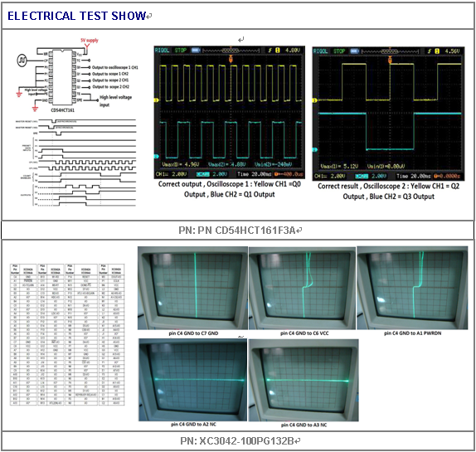Viewport: 476px width, 452px height.
Task: Open curve tracer photo pin C4 GND to C7 GND
Action: pyautogui.click(x=192, y=288)
